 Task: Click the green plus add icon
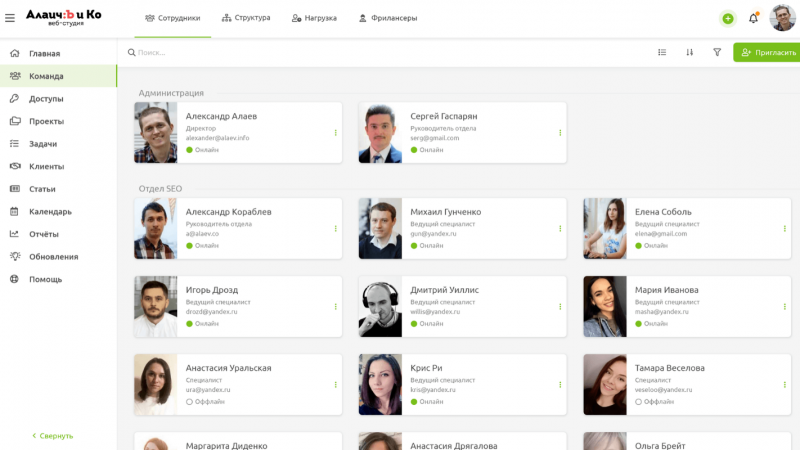click(x=727, y=18)
